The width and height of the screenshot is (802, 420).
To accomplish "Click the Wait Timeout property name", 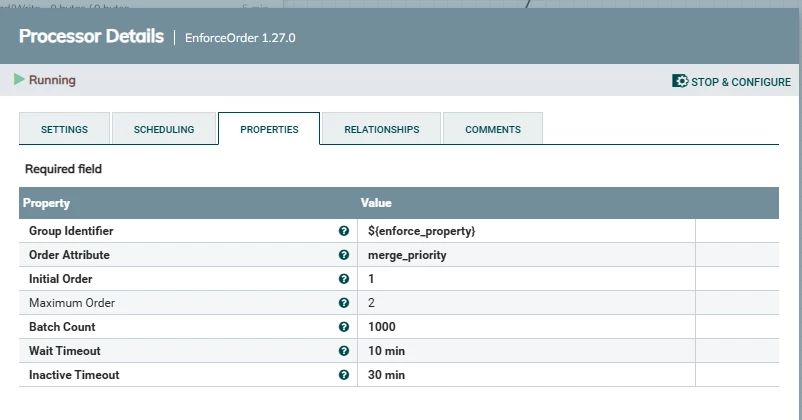I will (64, 351).
